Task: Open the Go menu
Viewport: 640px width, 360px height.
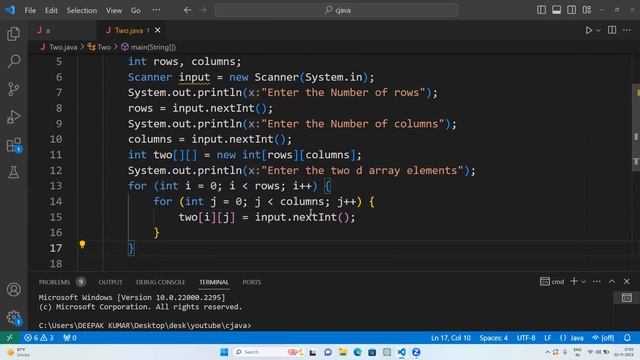Action: pyautogui.click(x=136, y=10)
